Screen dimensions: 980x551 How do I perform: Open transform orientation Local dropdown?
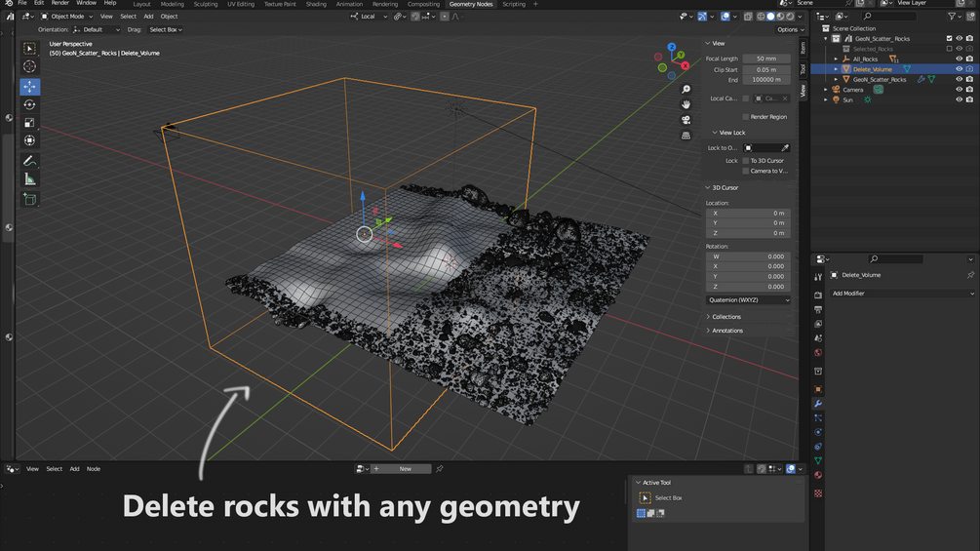click(x=369, y=17)
